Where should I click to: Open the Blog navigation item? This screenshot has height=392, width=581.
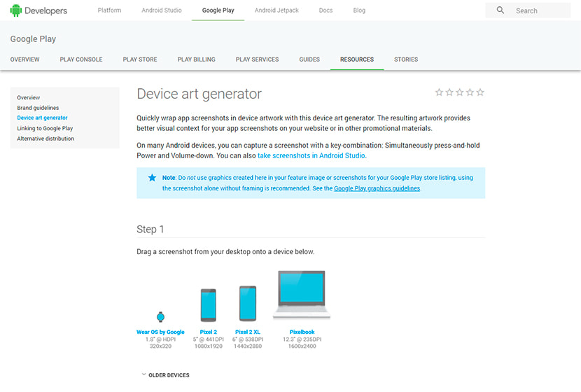359,10
